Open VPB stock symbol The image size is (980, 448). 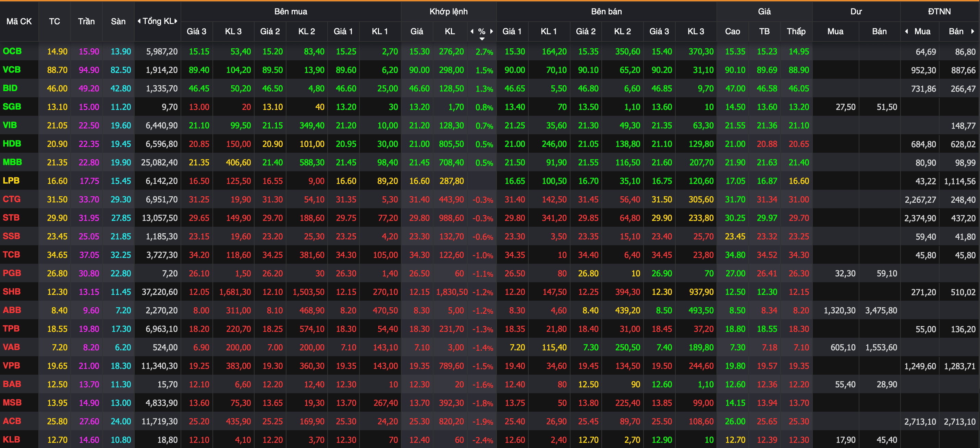click(x=11, y=365)
